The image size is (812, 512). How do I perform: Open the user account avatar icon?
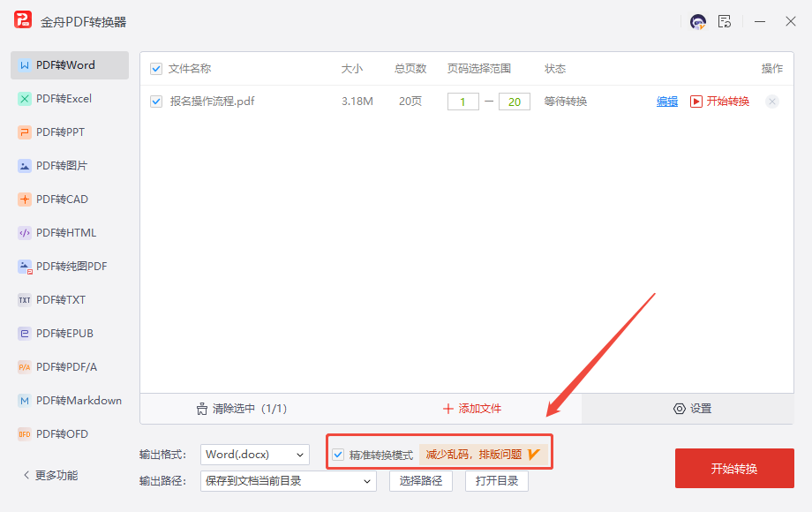tap(698, 22)
